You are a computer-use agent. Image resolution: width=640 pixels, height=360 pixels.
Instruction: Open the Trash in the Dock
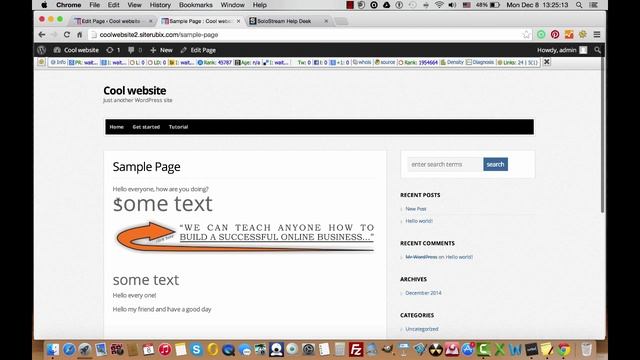(586, 350)
